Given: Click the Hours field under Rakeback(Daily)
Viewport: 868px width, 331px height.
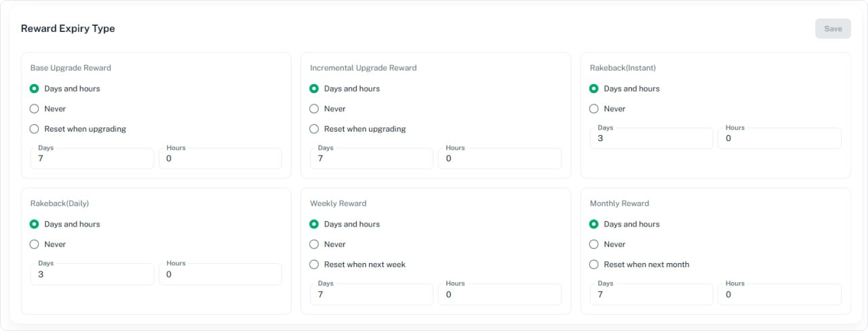Looking at the screenshot, I should tap(220, 274).
